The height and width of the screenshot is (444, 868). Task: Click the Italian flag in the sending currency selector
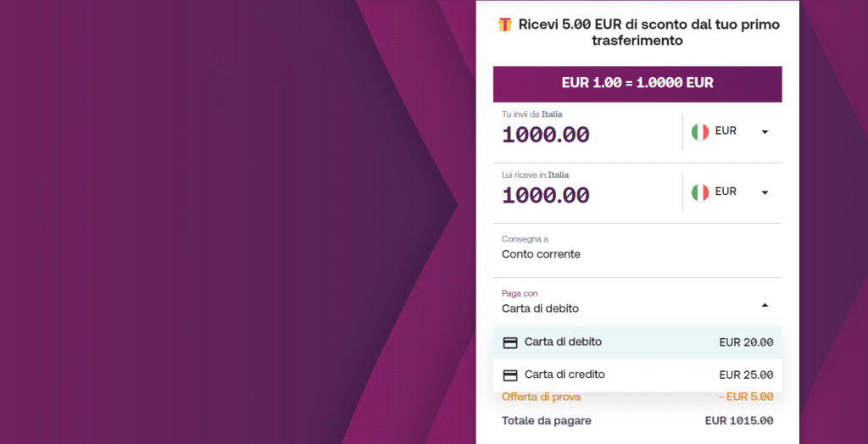click(699, 131)
